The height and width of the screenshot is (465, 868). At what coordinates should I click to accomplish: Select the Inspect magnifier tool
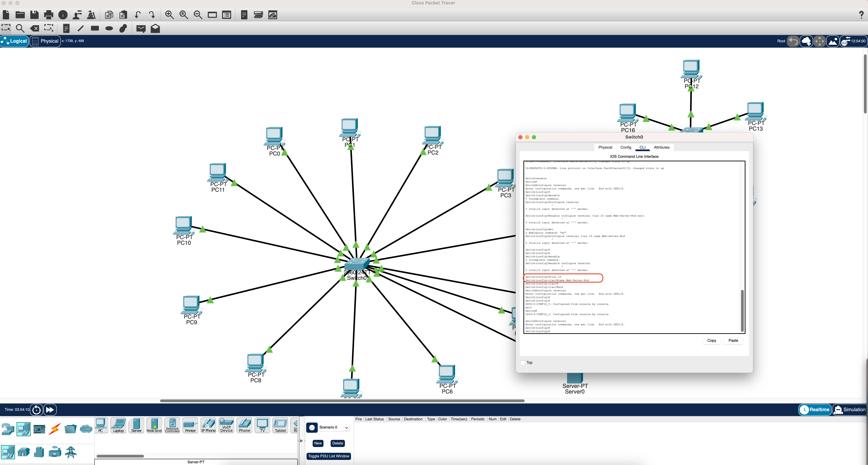pos(20,28)
